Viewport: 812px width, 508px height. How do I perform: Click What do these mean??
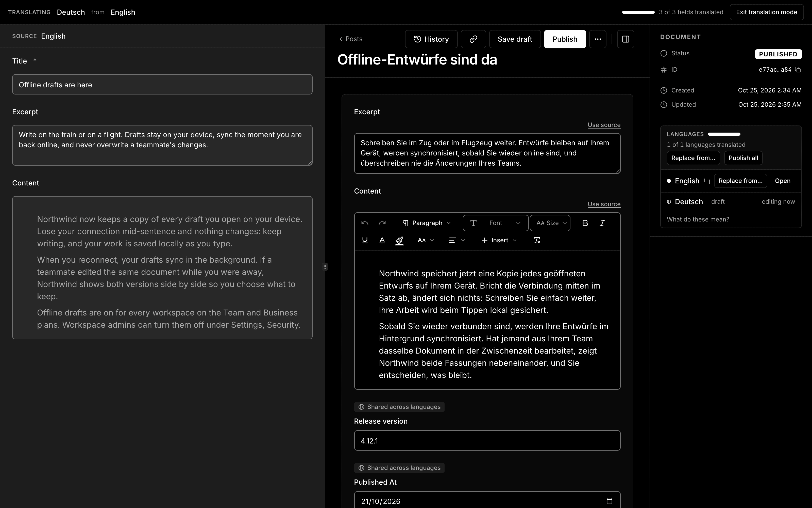click(x=698, y=219)
